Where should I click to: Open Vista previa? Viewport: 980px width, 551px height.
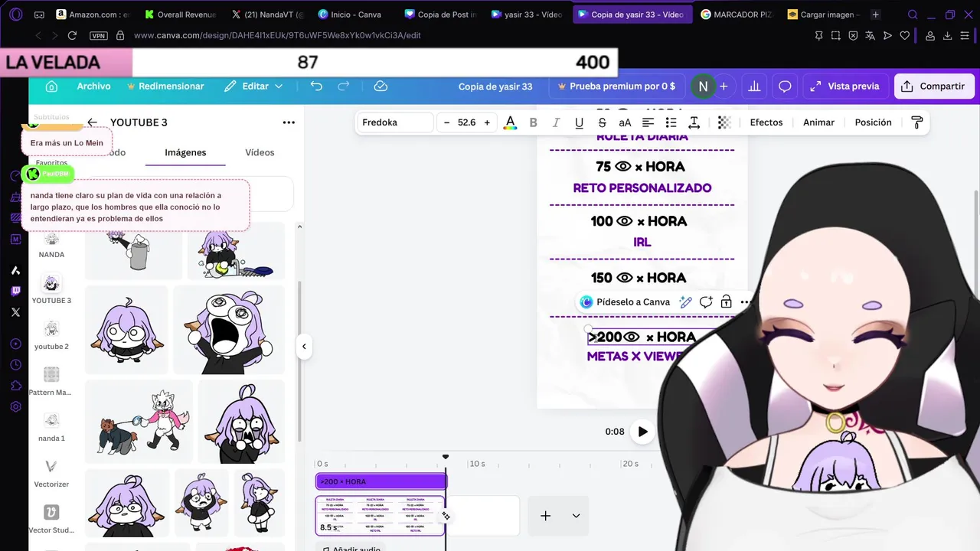pyautogui.click(x=845, y=86)
